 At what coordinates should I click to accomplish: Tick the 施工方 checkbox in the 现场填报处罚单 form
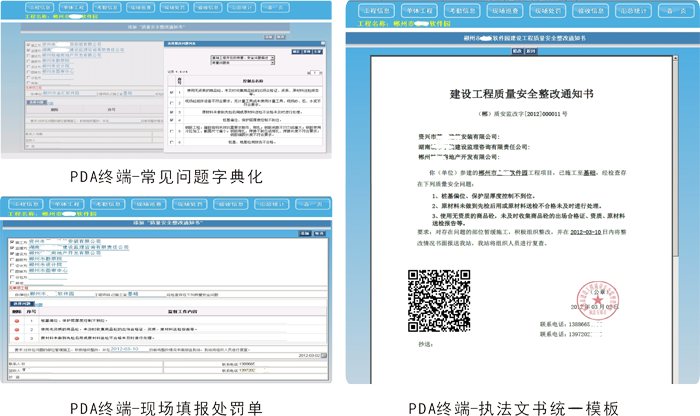point(11,241)
